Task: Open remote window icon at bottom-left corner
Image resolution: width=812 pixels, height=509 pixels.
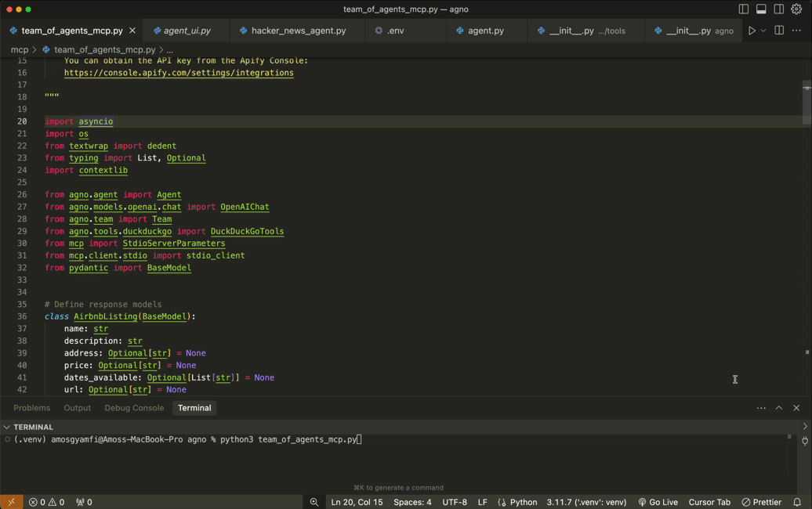Action: pyautogui.click(x=11, y=502)
